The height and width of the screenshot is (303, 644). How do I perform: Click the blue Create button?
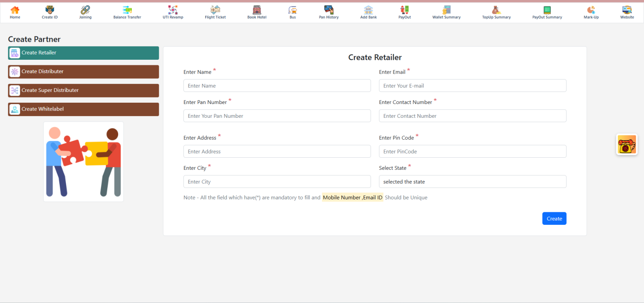pyautogui.click(x=554, y=218)
